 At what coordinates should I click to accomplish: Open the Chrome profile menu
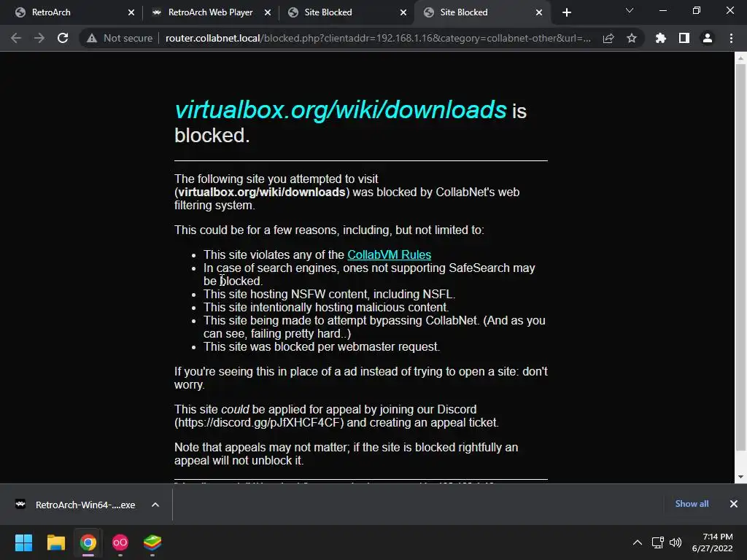pos(708,38)
